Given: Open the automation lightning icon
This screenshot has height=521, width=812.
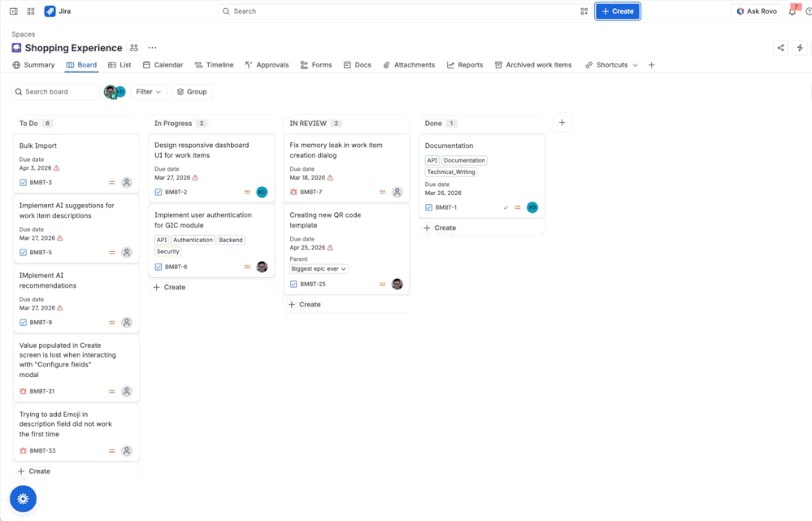Looking at the screenshot, I should [800, 48].
